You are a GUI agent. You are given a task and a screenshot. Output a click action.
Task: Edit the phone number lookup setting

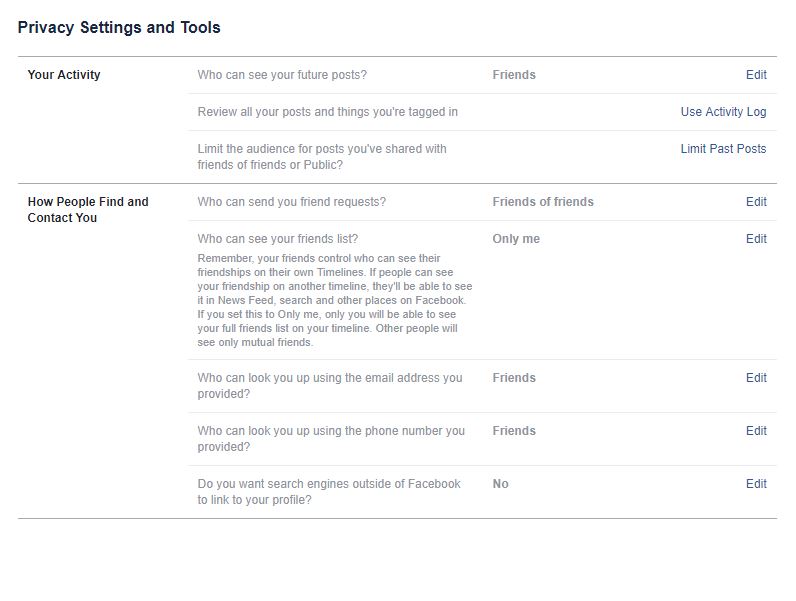756,431
